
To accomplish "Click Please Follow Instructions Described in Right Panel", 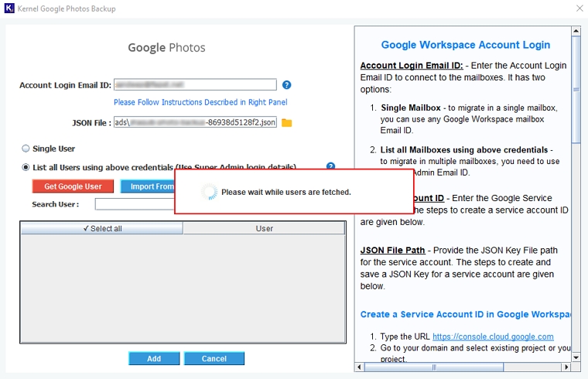I will 200,102.
